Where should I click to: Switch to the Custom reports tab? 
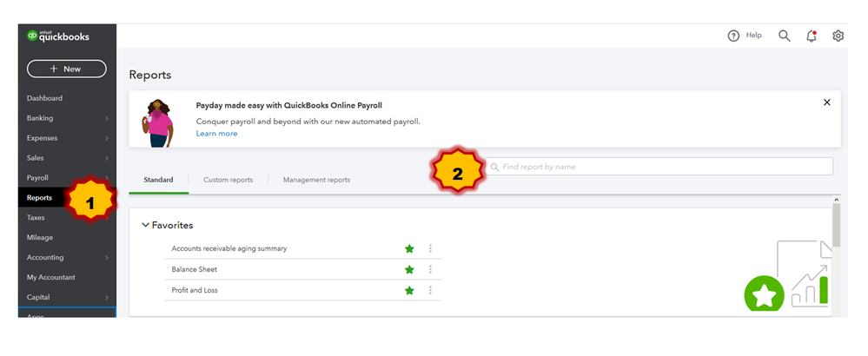pos(228,181)
